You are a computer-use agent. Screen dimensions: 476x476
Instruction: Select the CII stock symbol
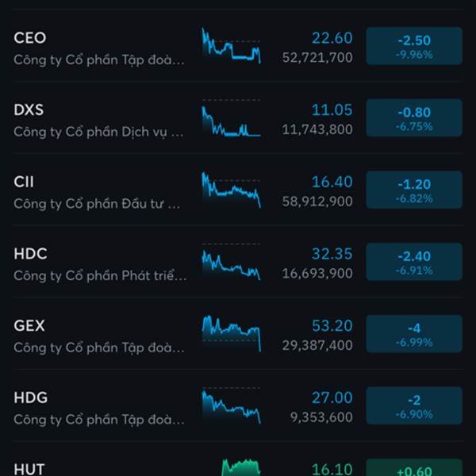24,182
